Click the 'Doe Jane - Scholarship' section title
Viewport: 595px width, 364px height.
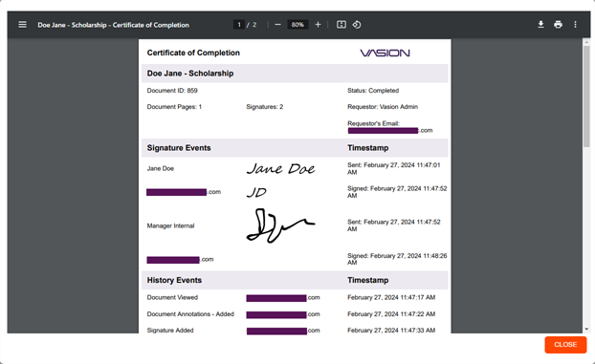click(190, 74)
